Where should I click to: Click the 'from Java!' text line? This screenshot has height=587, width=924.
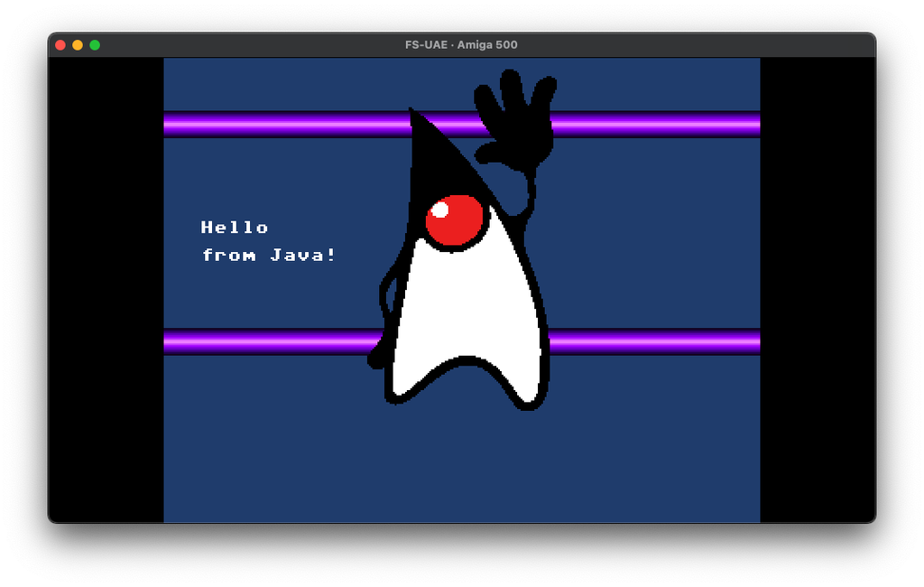269,255
